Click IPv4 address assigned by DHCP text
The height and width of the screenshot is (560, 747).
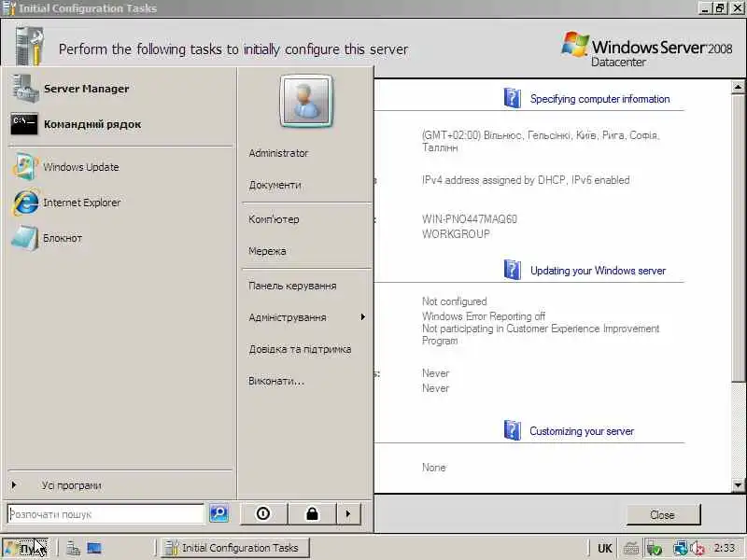(526, 180)
